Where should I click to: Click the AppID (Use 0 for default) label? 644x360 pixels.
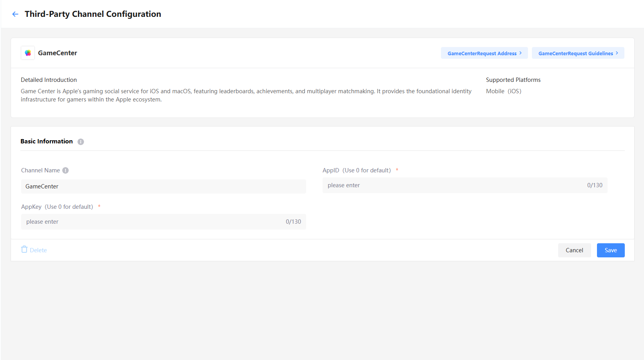click(357, 170)
